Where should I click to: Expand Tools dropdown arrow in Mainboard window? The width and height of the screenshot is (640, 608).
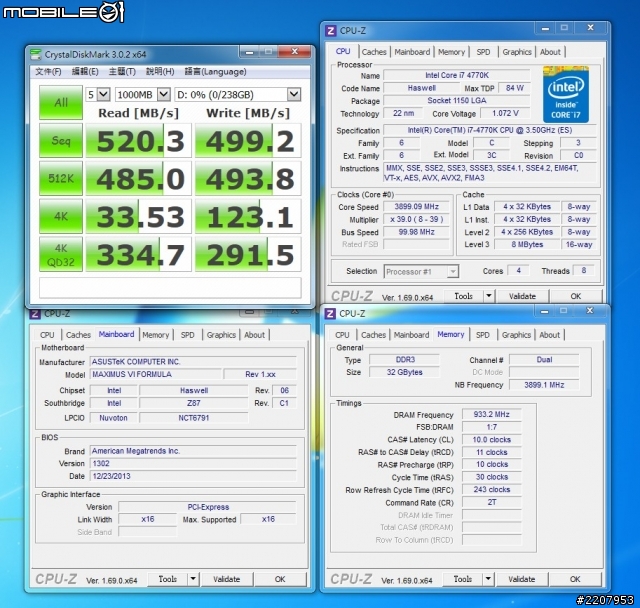193,579
